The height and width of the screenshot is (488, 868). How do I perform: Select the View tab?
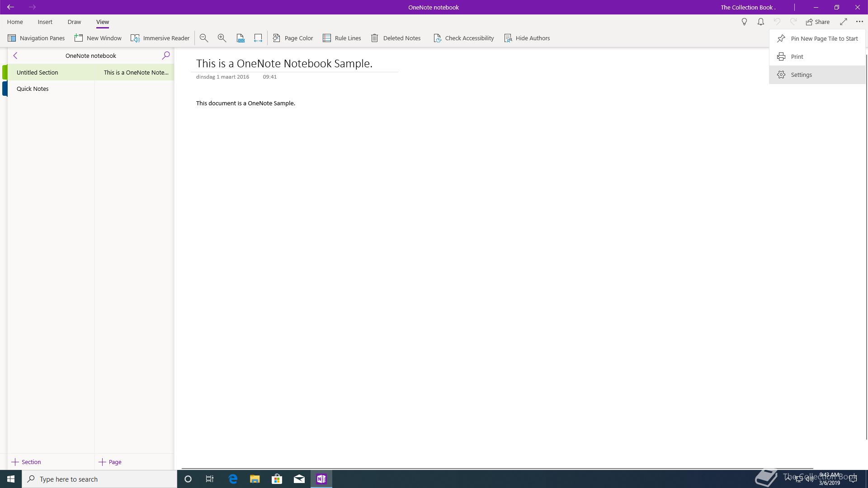tap(103, 22)
